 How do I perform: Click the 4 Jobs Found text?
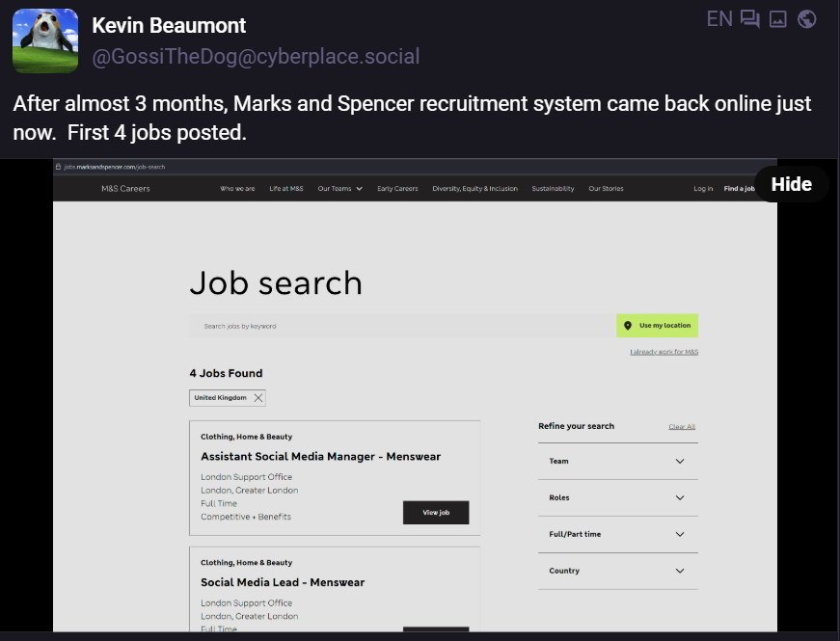pos(226,373)
